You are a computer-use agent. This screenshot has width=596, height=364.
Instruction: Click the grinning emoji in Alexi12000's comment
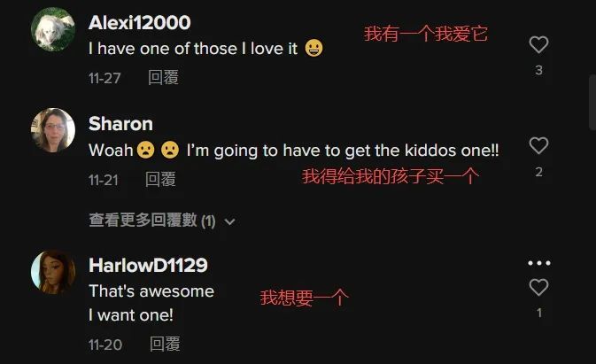[314, 48]
